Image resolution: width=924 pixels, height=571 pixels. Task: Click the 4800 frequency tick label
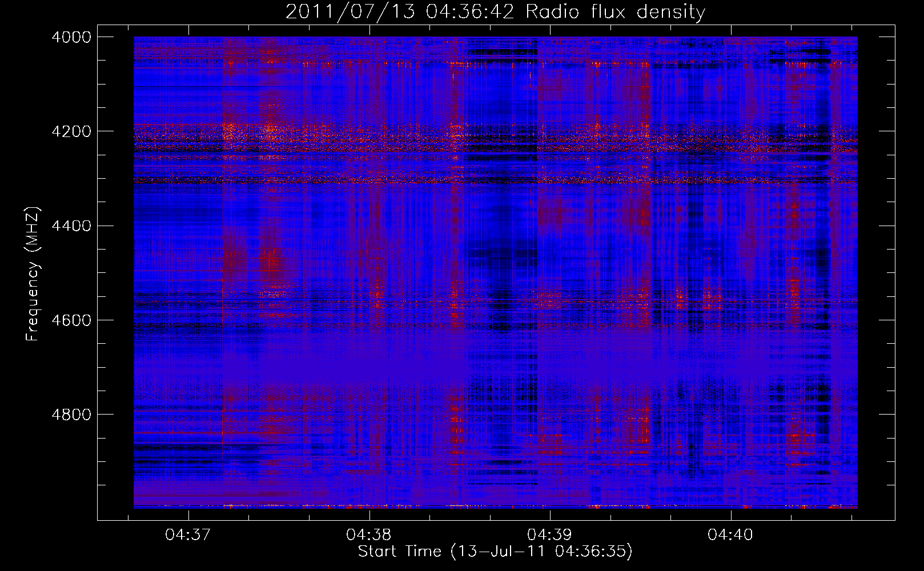pyautogui.click(x=71, y=414)
